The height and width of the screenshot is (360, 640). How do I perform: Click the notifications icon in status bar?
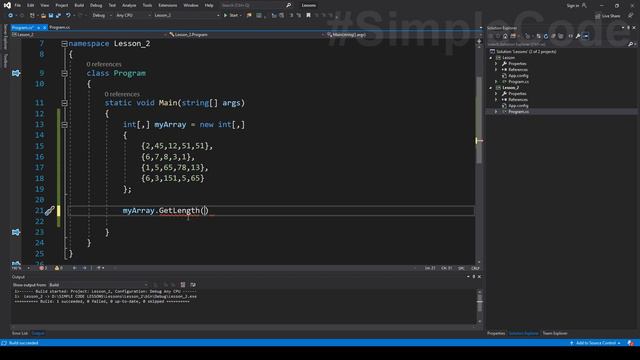click(x=630, y=343)
